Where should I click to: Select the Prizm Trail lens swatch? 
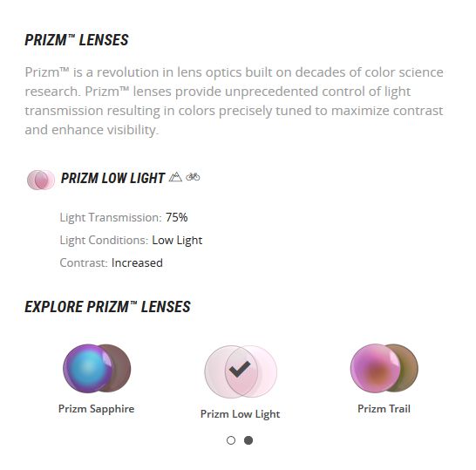click(384, 368)
